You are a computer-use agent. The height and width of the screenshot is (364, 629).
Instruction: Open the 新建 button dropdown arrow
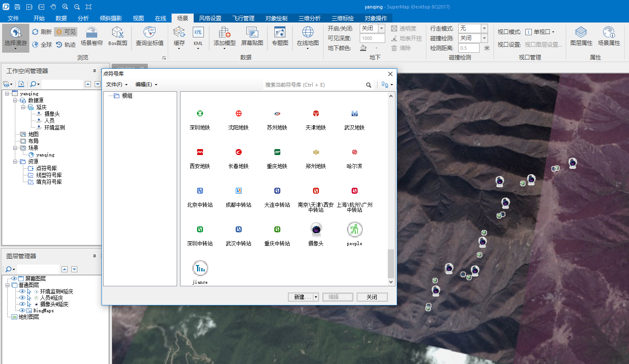tap(316, 297)
